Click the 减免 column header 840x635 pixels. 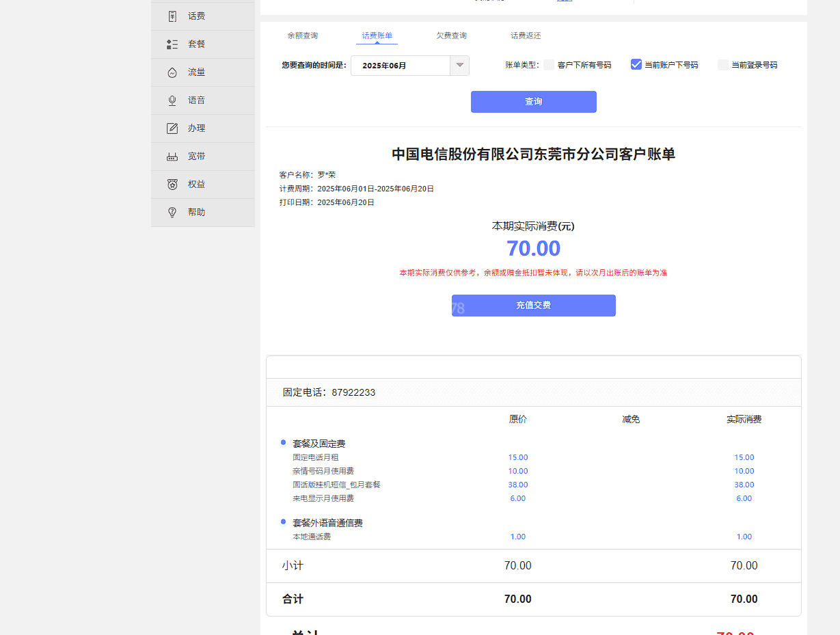point(631,419)
